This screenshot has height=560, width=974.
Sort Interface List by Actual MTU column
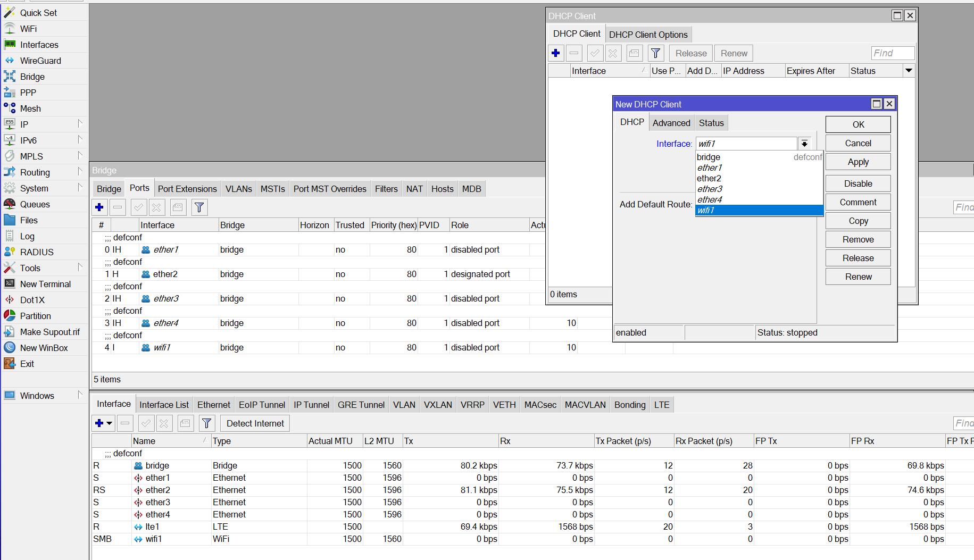pyautogui.click(x=335, y=441)
